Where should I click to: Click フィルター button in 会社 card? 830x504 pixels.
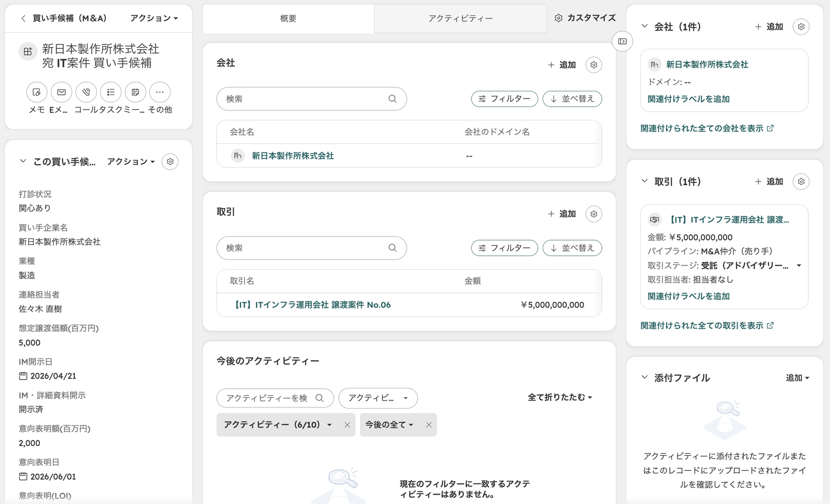(505, 99)
